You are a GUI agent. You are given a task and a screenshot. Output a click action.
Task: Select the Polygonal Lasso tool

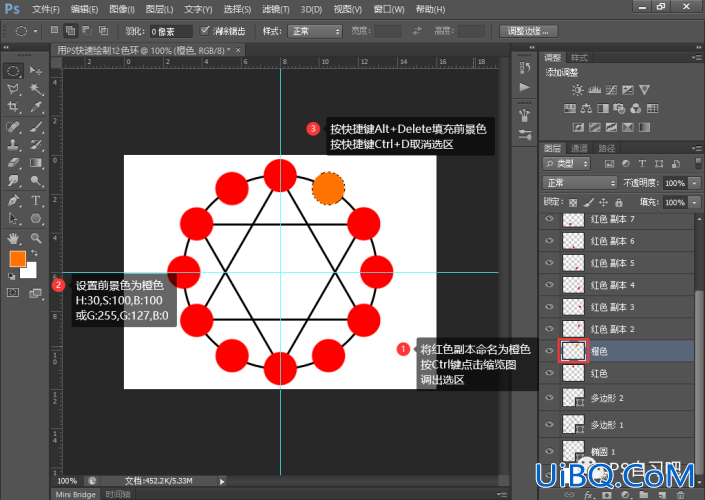(13, 89)
